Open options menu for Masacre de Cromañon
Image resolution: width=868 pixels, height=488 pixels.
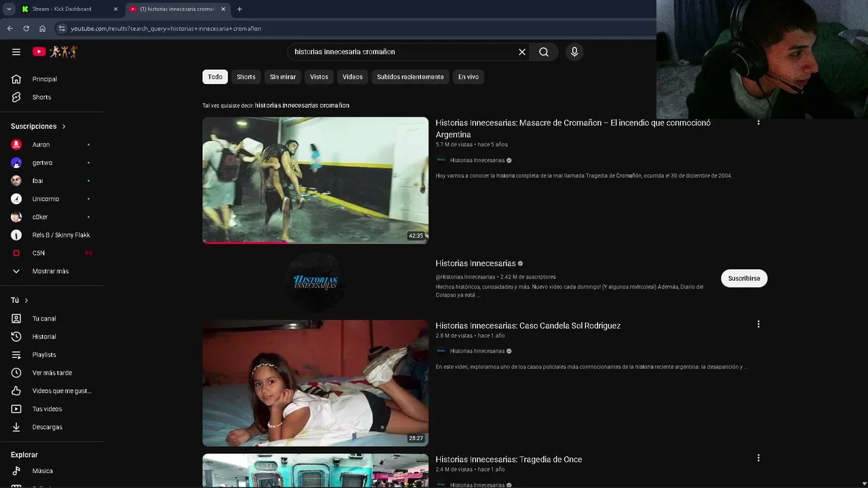[x=758, y=122]
